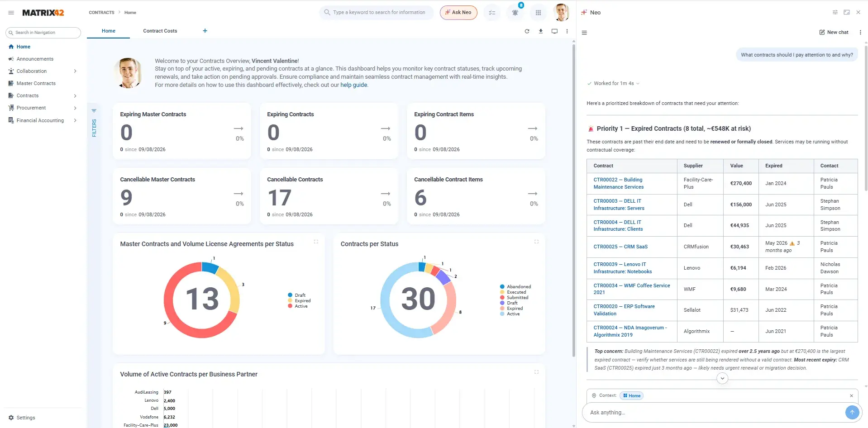Focus the Search in Navigation field
The image size is (868, 428).
(x=43, y=33)
